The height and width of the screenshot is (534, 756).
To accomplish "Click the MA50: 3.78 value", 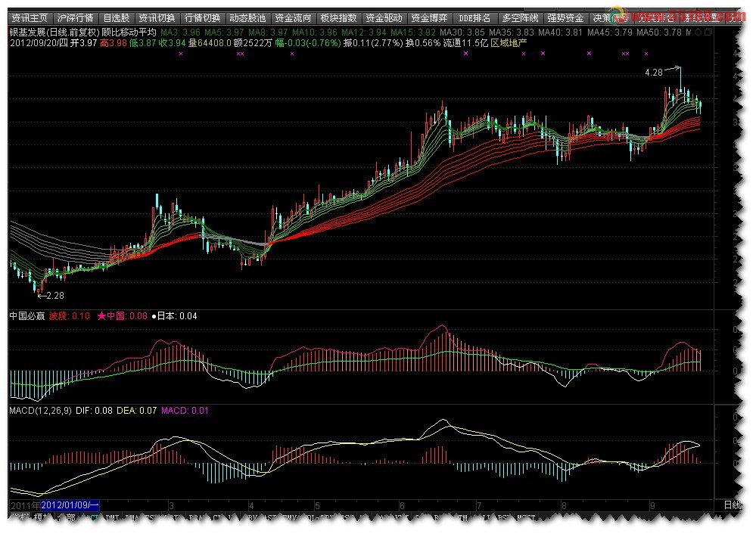I will (x=659, y=33).
